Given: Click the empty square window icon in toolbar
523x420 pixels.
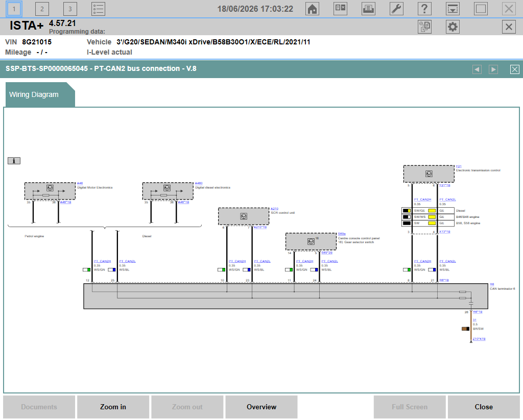Looking at the screenshot, I should 481,9.
